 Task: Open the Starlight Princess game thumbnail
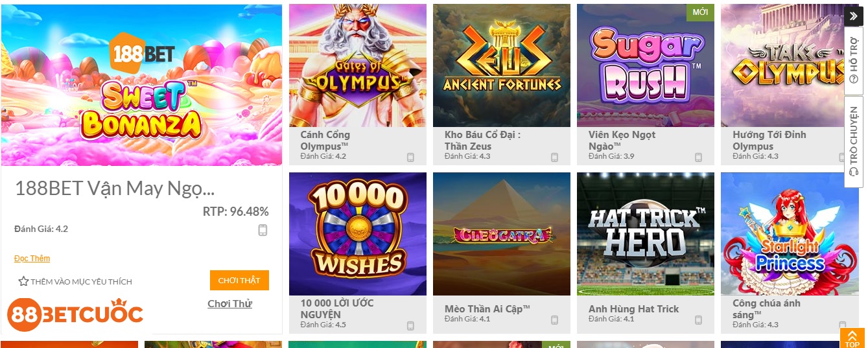click(x=790, y=234)
